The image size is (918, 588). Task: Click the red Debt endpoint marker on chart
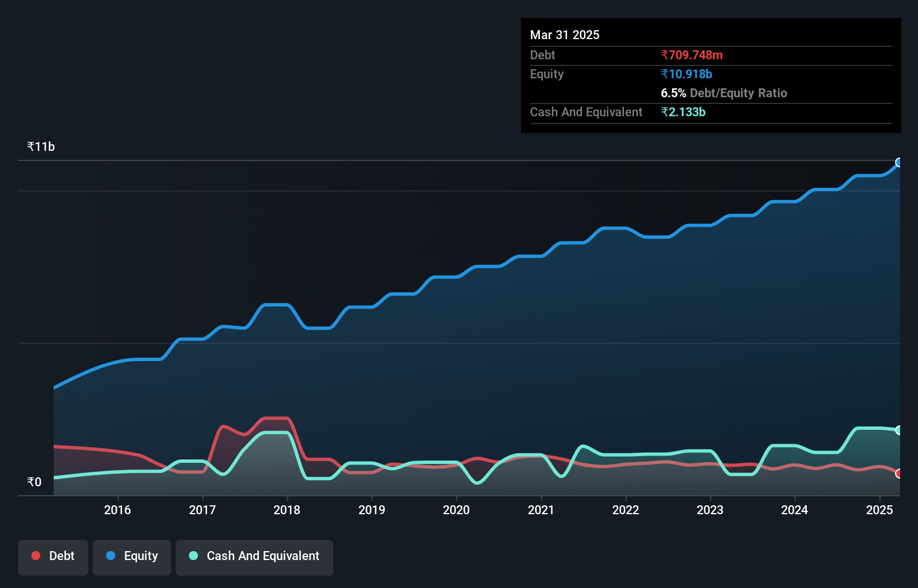coord(899,473)
